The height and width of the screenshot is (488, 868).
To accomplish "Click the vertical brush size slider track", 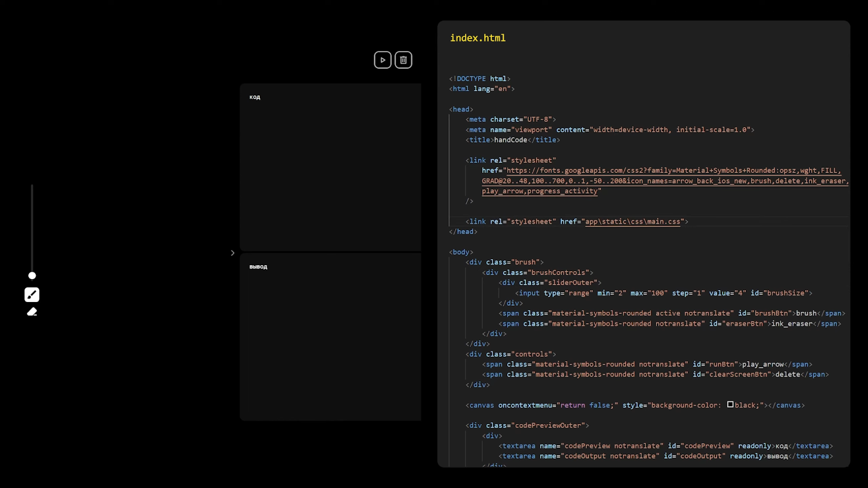I will 32,228.
